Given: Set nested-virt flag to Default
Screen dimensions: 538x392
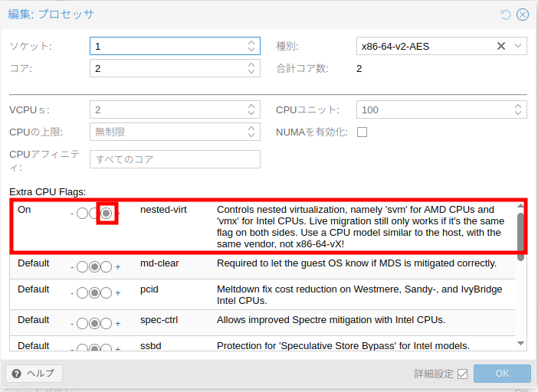Looking at the screenshot, I should click(94, 213).
